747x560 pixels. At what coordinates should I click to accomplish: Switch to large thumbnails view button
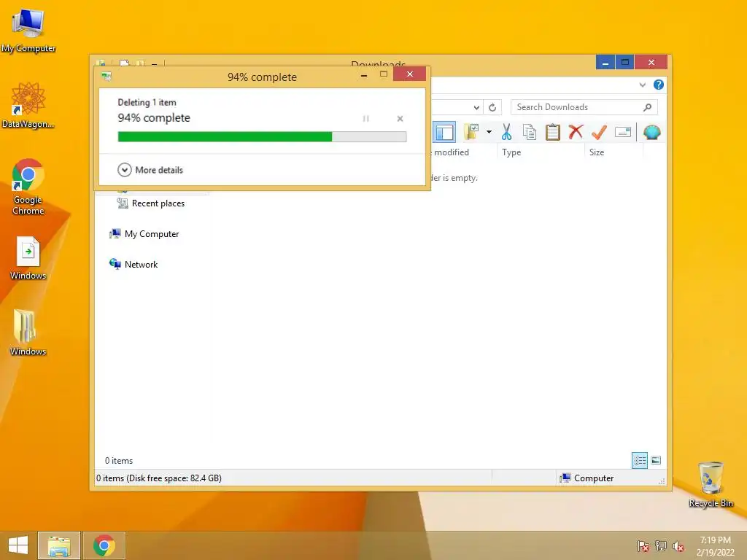tap(656, 461)
